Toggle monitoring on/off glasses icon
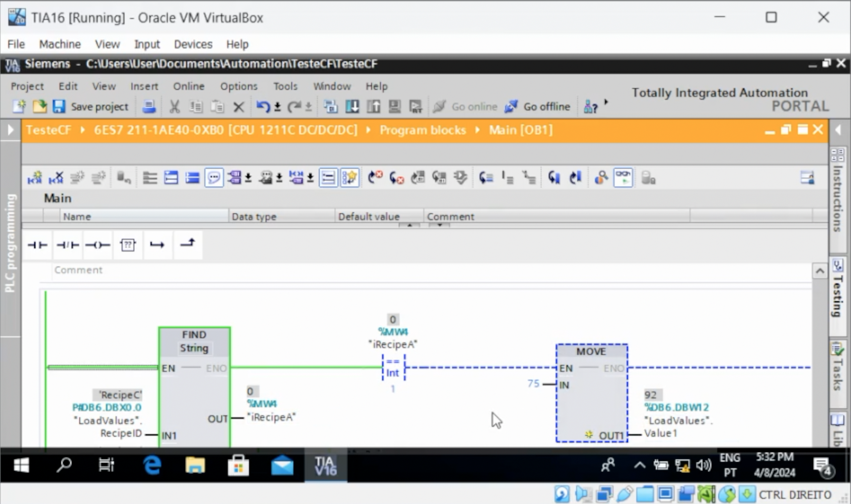The image size is (851, 504). (623, 177)
